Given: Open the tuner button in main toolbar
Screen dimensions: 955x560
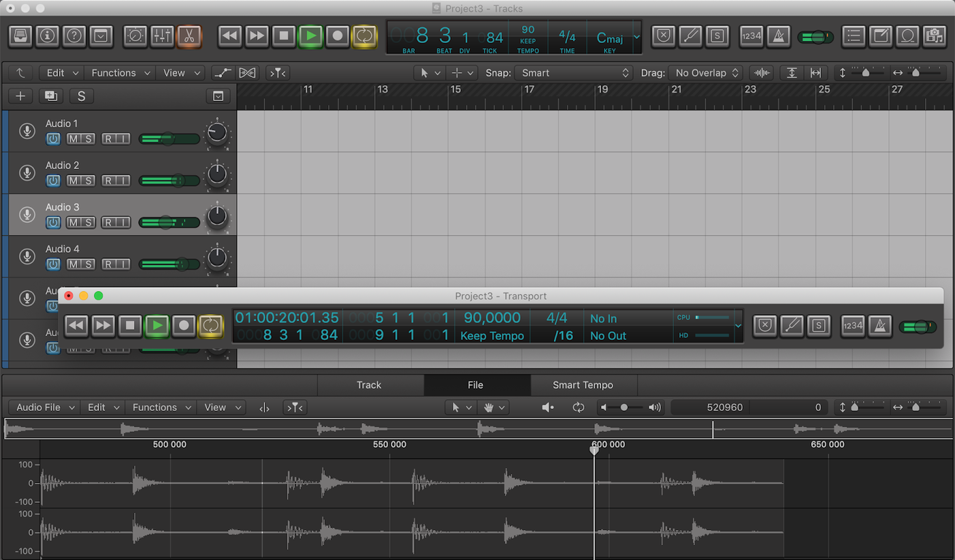Looking at the screenshot, I should pyautogui.click(x=690, y=35).
